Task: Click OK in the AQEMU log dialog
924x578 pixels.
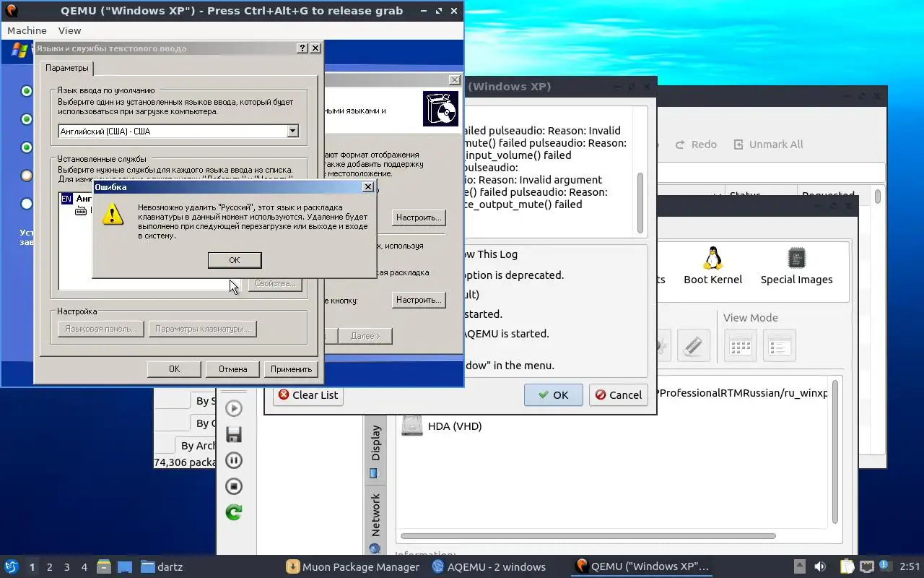Action: (553, 394)
